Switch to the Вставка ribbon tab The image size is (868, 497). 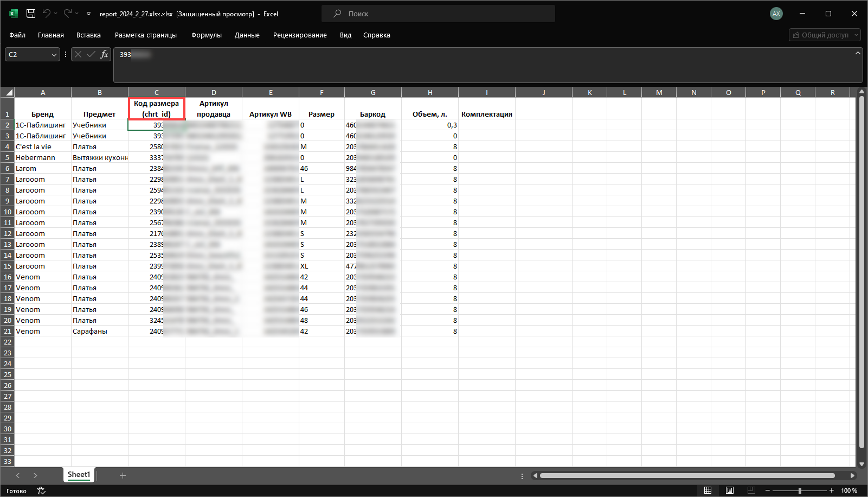pyautogui.click(x=88, y=35)
